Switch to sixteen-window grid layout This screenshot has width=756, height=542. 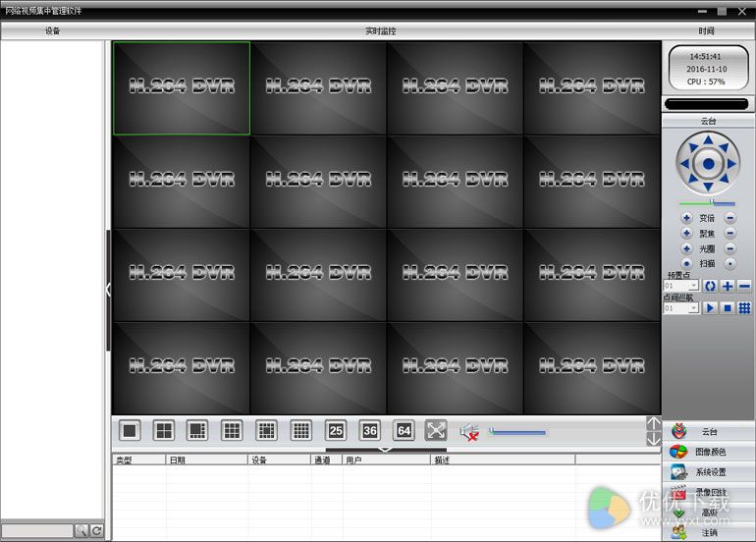pos(301,431)
